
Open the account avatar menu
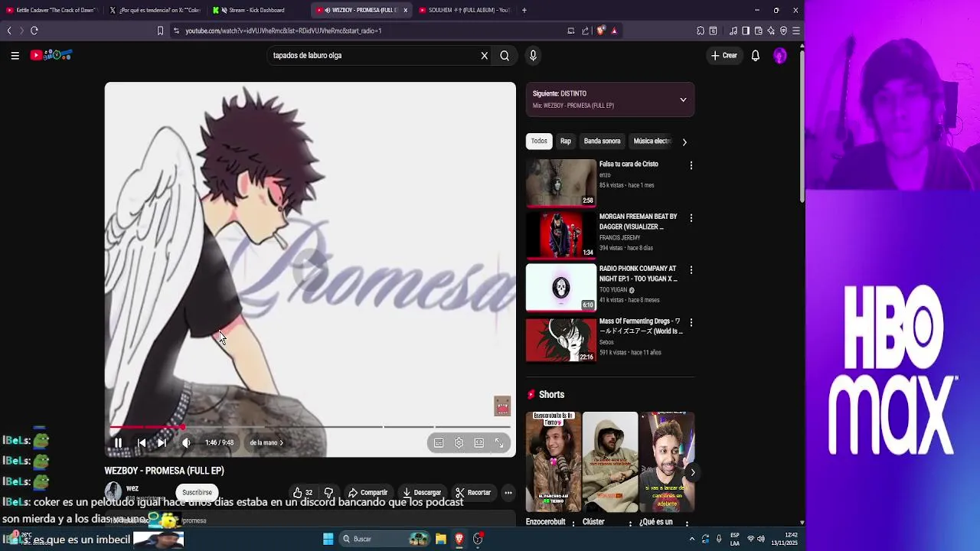tap(779, 55)
